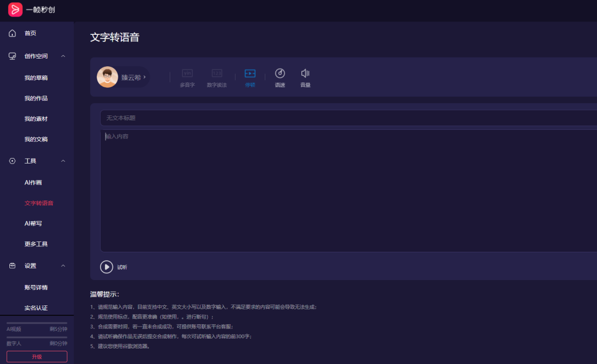Click the 升级 upgrade button

(36, 356)
